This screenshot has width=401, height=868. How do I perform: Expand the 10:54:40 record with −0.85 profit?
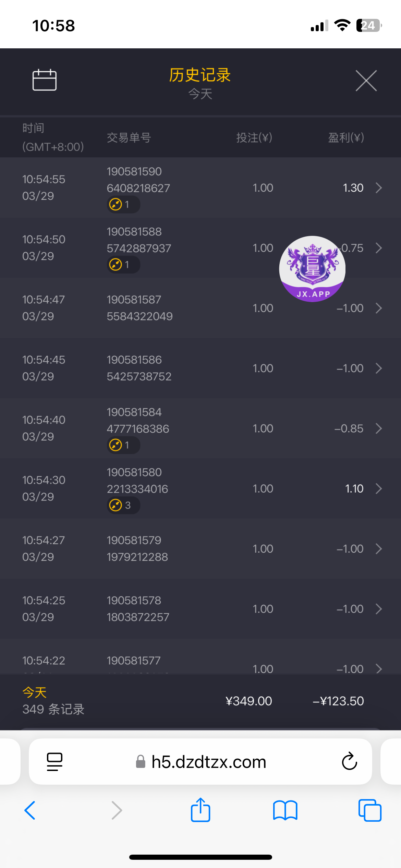click(378, 429)
